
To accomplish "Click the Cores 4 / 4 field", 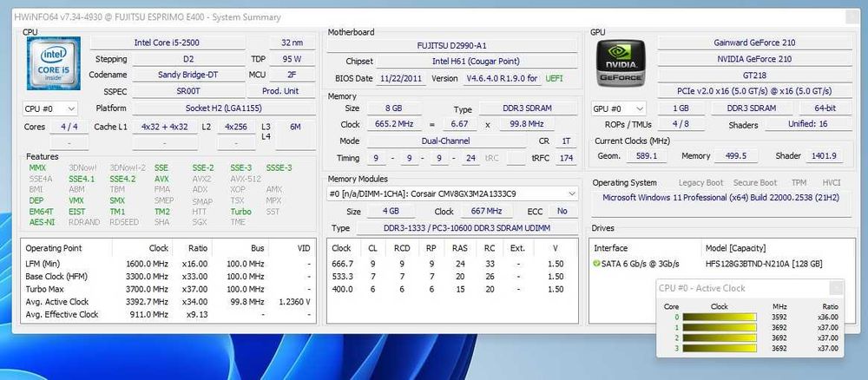I will pos(69,127).
